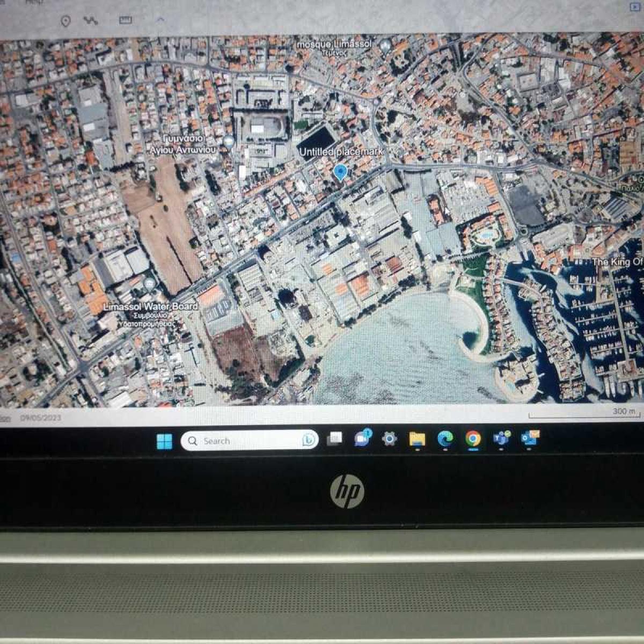This screenshot has width=644, height=644.
Task: Click the imagery date in the status bar
Action: pos(41,418)
